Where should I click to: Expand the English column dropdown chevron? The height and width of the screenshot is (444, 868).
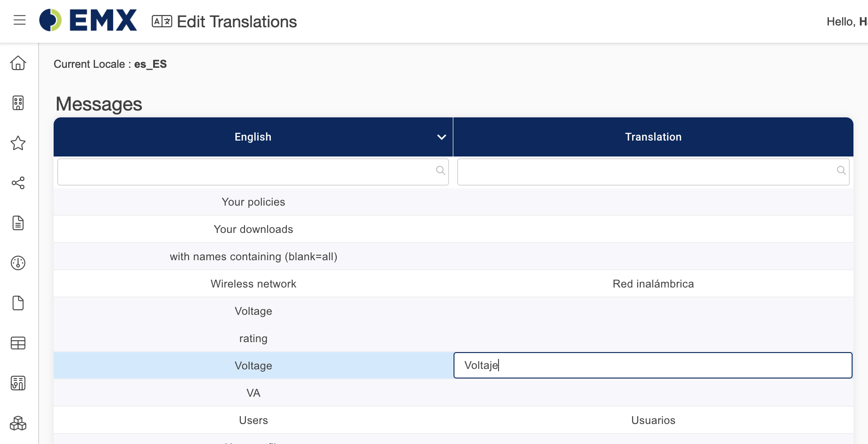click(x=441, y=137)
